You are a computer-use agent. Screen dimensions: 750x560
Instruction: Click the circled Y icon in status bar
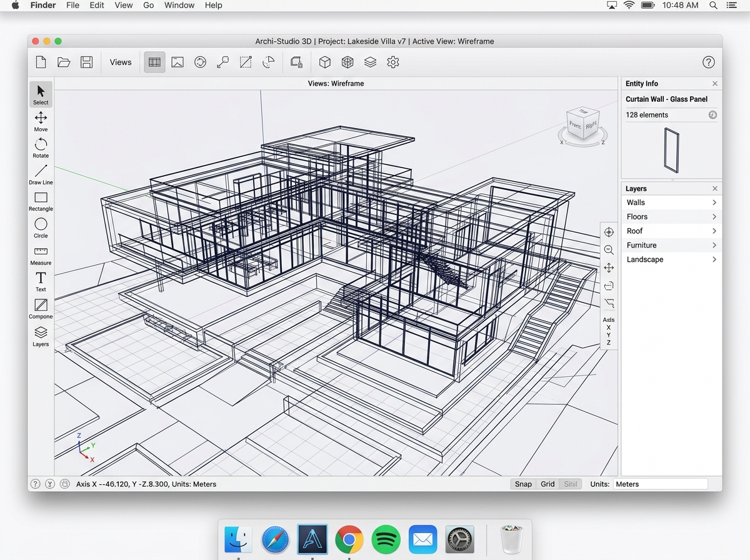[50, 484]
